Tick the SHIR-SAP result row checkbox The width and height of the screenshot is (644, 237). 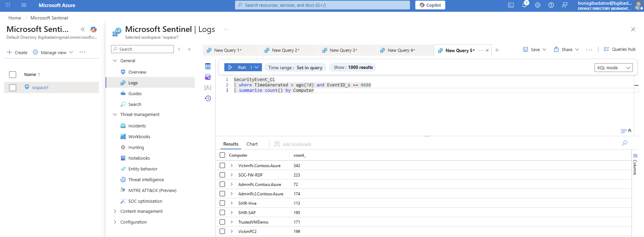[x=222, y=212]
